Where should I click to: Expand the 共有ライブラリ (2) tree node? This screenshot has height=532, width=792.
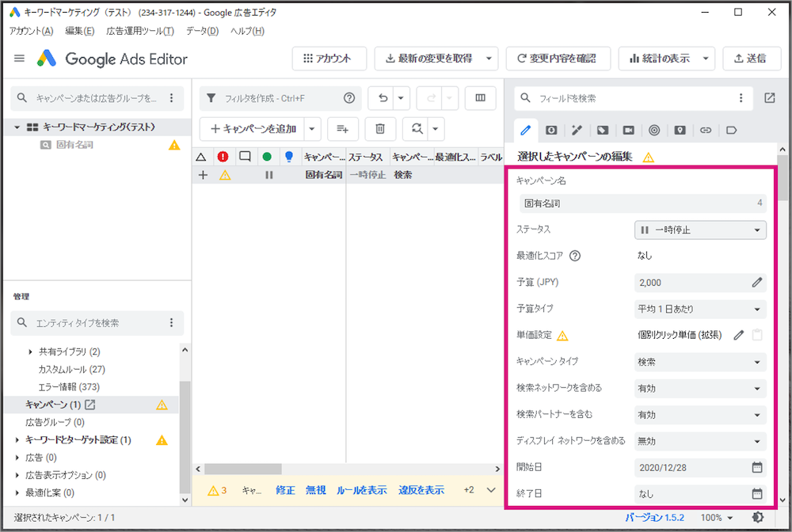(x=30, y=351)
